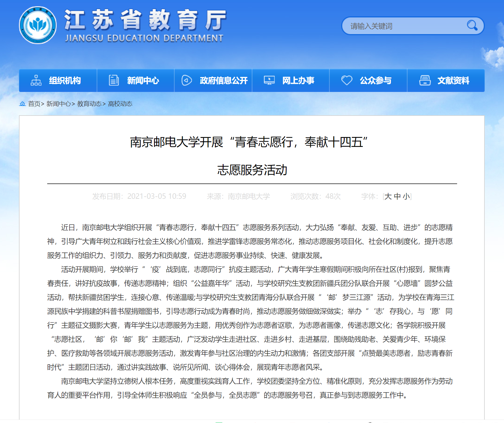Go to 首页 via breadcrumb link
The height and width of the screenshot is (423, 504).
34,104
